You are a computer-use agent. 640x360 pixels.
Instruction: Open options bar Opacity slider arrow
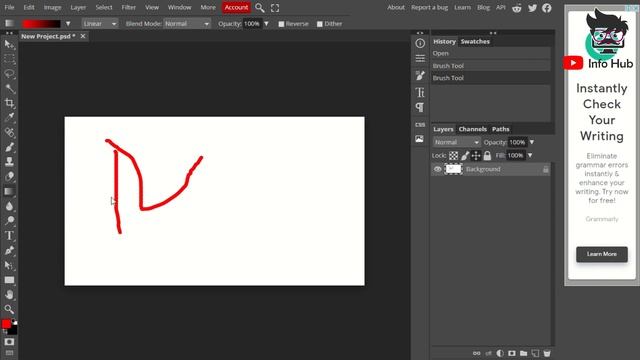pyautogui.click(x=266, y=24)
